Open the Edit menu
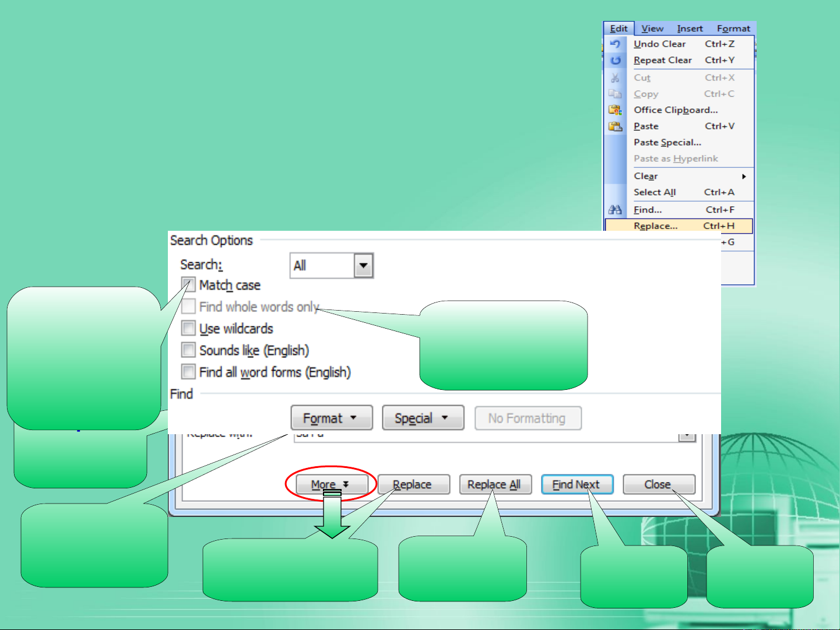 [618, 29]
